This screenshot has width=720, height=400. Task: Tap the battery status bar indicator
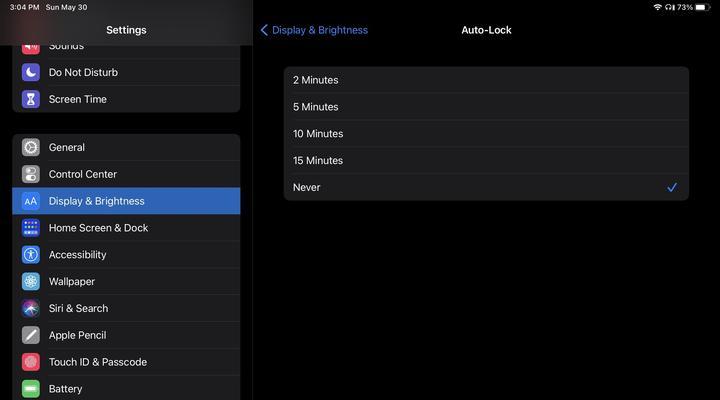point(702,7)
